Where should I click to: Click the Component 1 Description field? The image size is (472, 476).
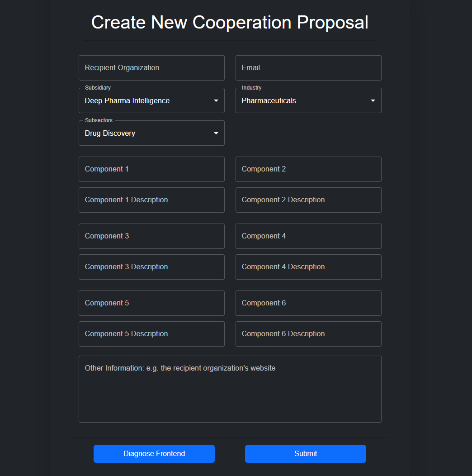pos(151,200)
